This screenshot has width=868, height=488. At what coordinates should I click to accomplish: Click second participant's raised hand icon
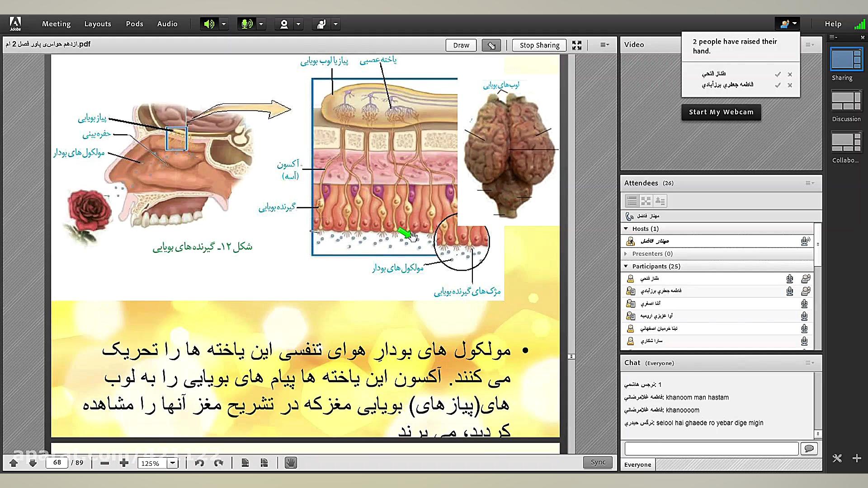pyautogui.click(x=806, y=291)
